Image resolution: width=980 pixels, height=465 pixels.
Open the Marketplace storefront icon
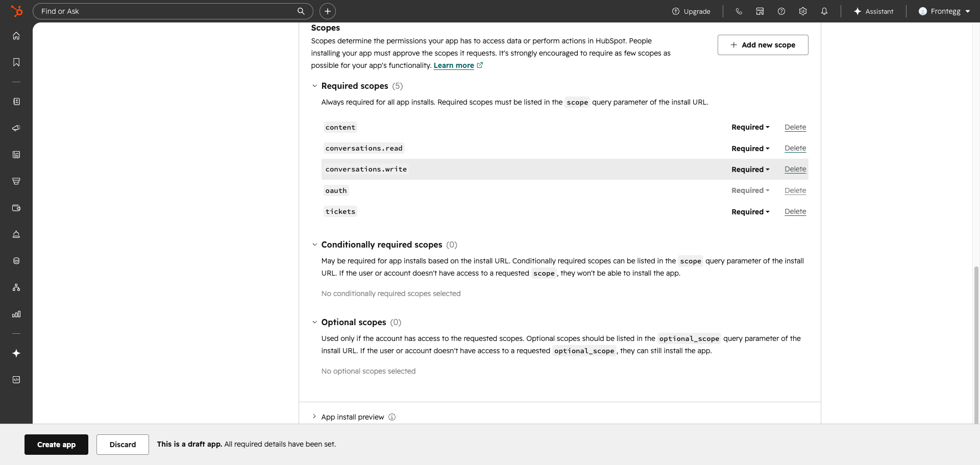pos(760,11)
